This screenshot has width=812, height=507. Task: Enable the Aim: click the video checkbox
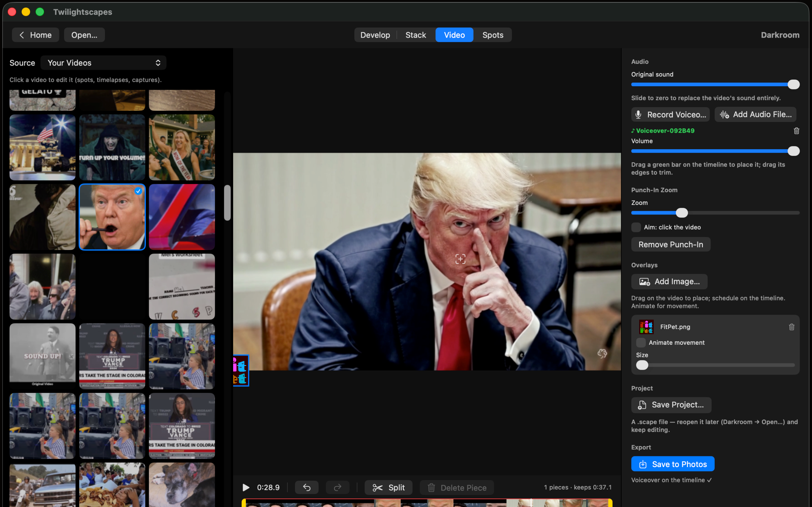tap(636, 227)
